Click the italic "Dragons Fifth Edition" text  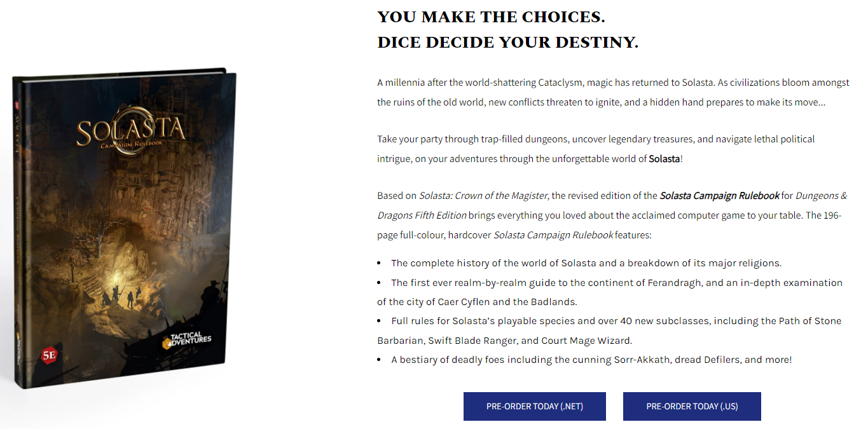(422, 215)
